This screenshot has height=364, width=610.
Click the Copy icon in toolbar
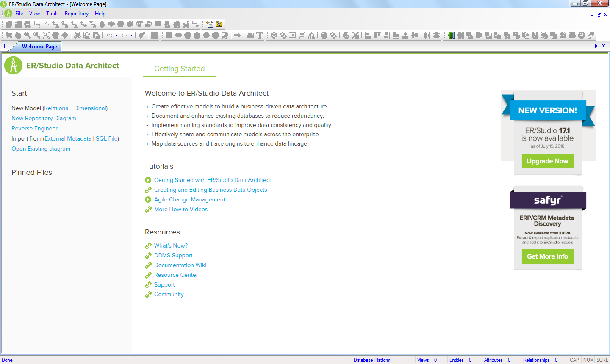(87, 35)
